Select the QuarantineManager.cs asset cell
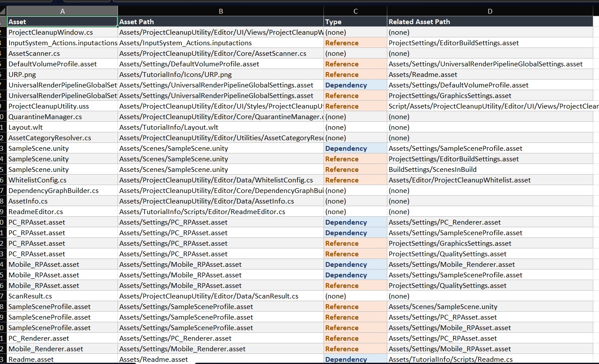This screenshot has height=364, width=599. click(62, 116)
